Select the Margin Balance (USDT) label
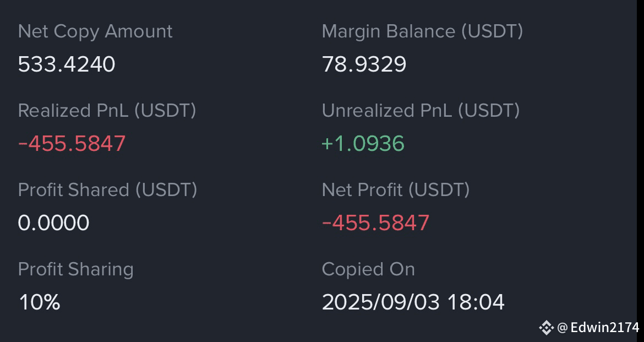 click(422, 31)
